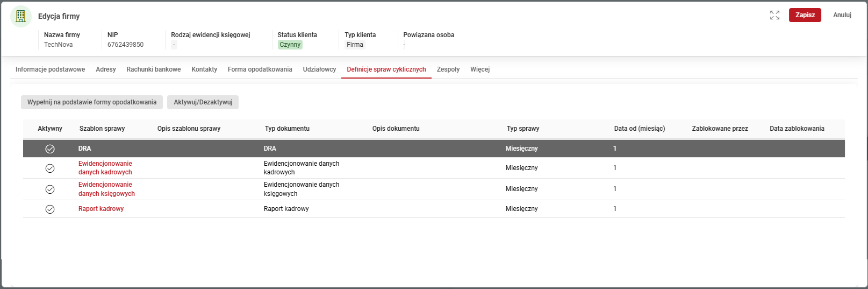Open the Raport kadrowy template link
The height and width of the screenshot is (289, 868).
[x=101, y=209]
